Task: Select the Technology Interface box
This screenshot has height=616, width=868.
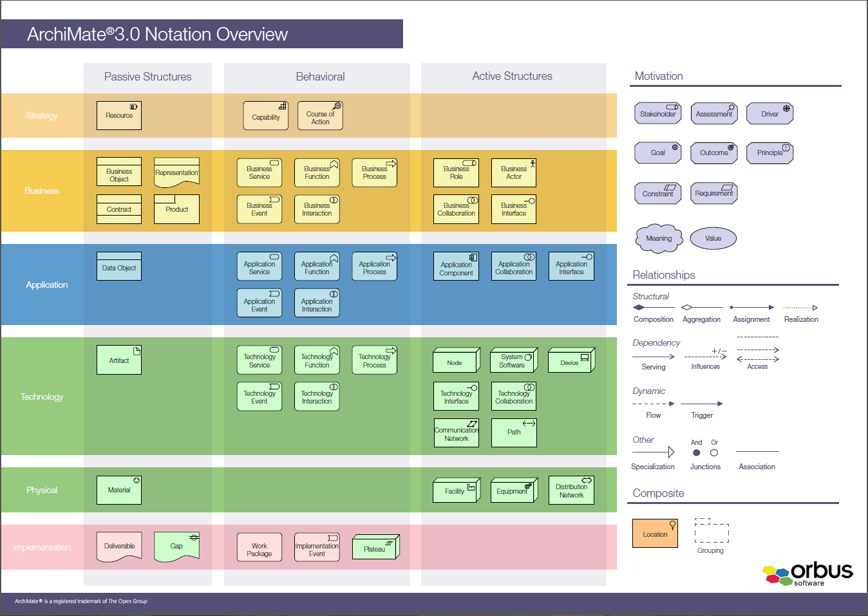Action: click(456, 397)
